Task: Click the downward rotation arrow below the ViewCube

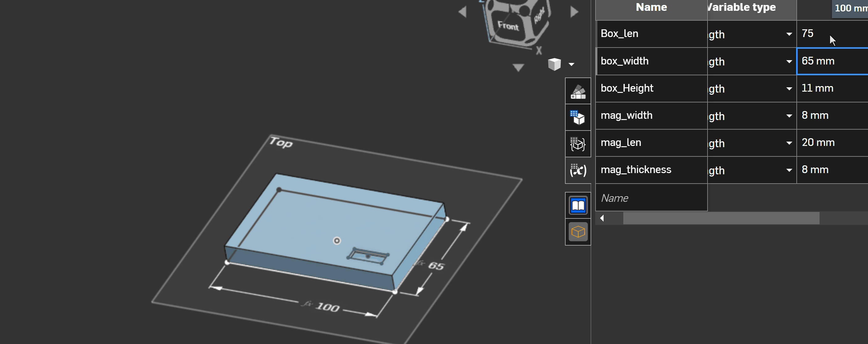Action: pos(518,67)
